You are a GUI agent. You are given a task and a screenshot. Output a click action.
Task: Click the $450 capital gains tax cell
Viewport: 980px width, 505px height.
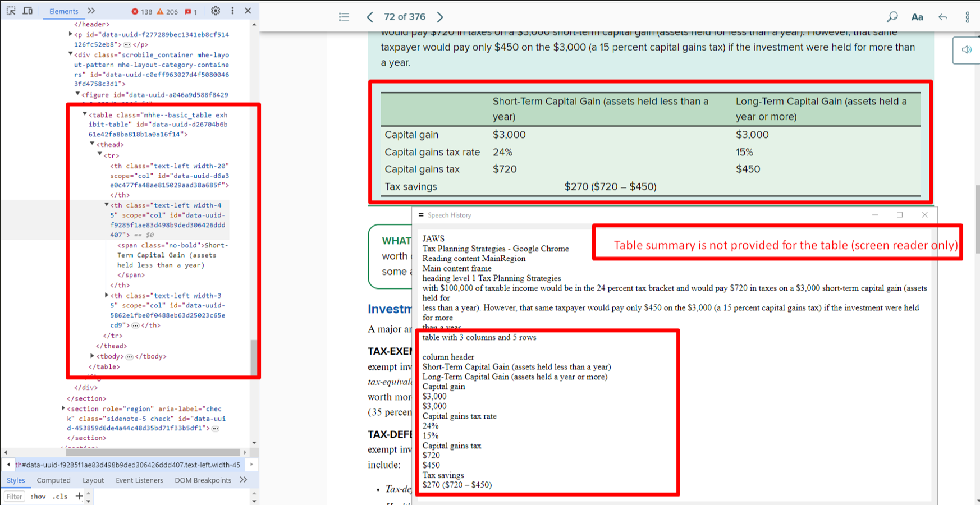748,169
